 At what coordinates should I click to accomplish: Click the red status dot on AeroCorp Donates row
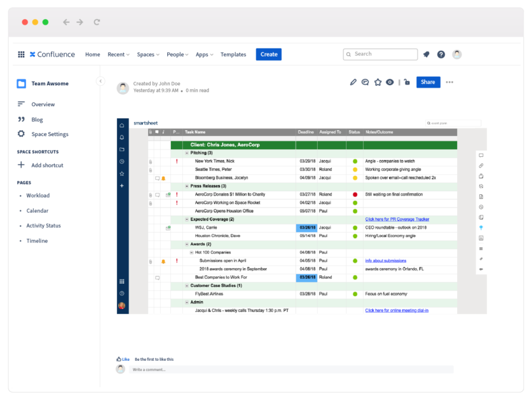click(355, 194)
